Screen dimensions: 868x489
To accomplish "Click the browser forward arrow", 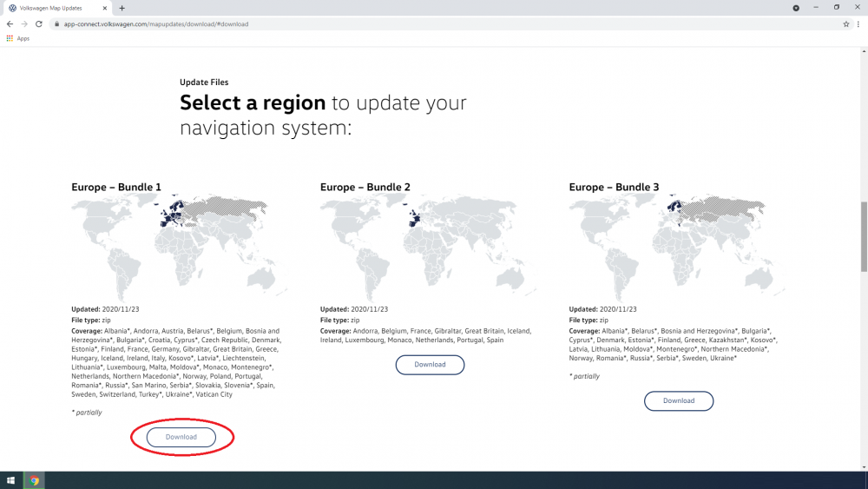I will (x=23, y=23).
